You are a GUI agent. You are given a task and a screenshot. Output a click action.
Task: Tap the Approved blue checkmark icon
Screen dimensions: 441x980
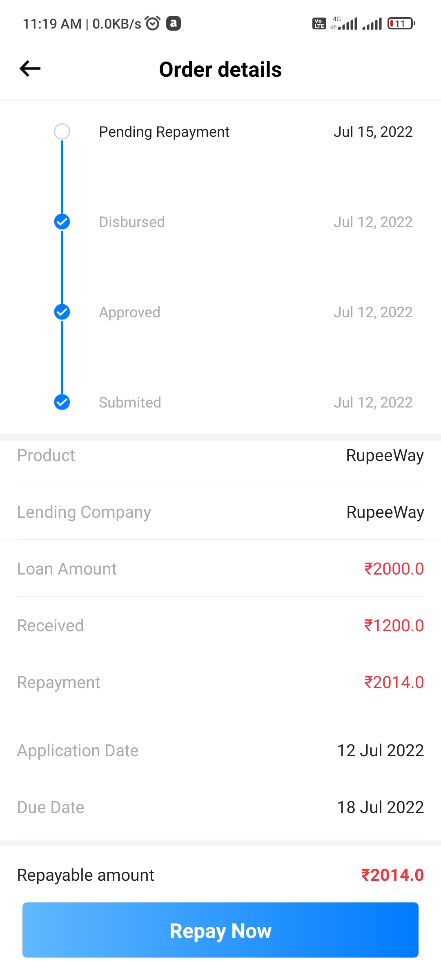tap(62, 312)
